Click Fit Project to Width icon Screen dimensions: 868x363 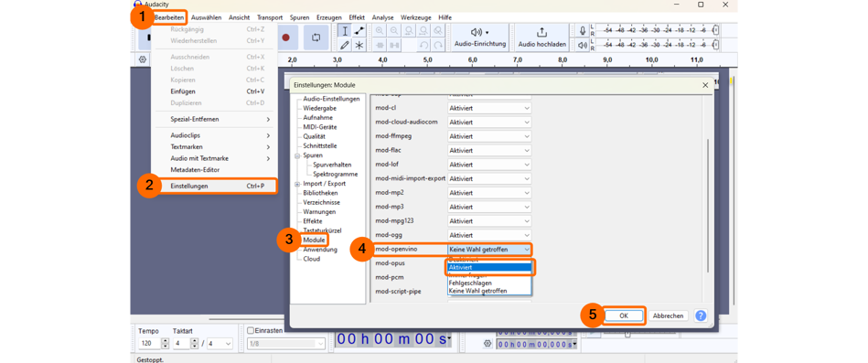[423, 31]
